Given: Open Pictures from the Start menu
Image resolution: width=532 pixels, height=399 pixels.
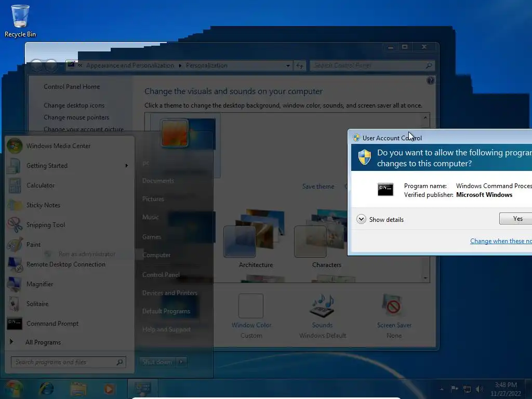Looking at the screenshot, I should pyautogui.click(x=153, y=199).
